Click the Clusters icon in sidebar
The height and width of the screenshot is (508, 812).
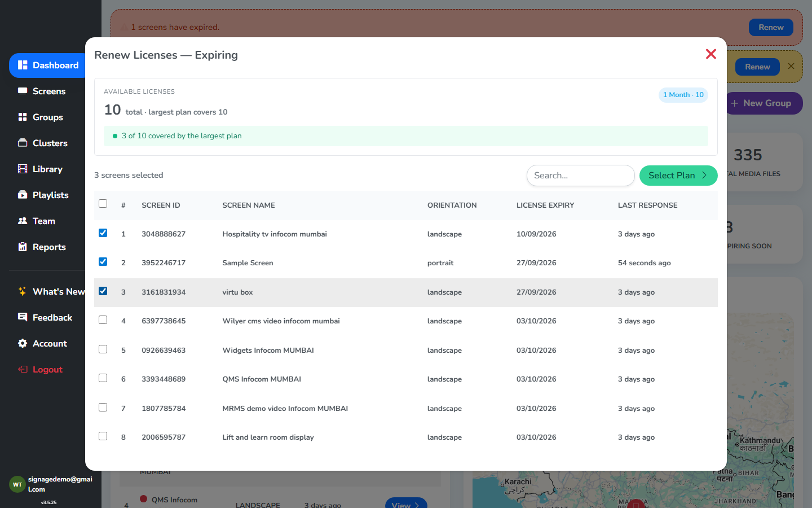click(x=23, y=143)
